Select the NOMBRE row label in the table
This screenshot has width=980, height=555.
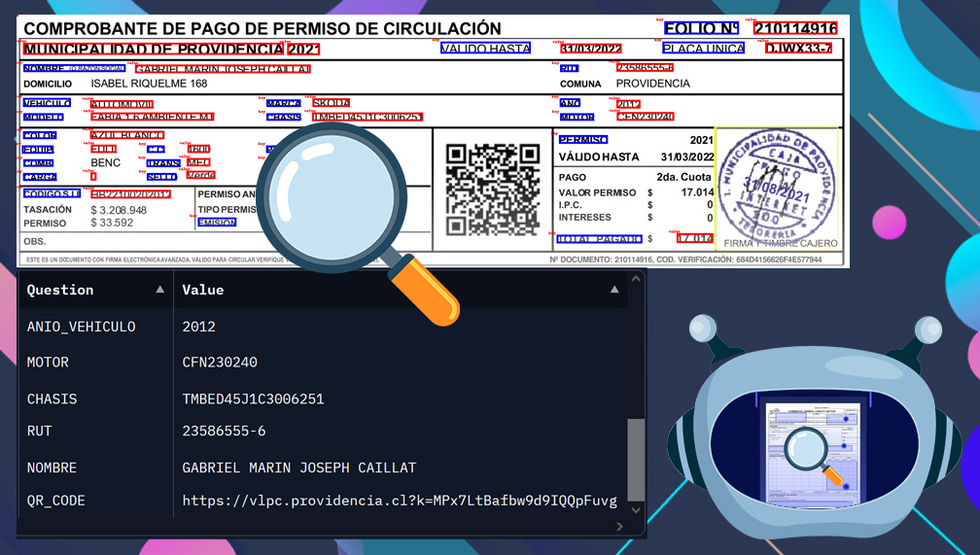(52, 468)
